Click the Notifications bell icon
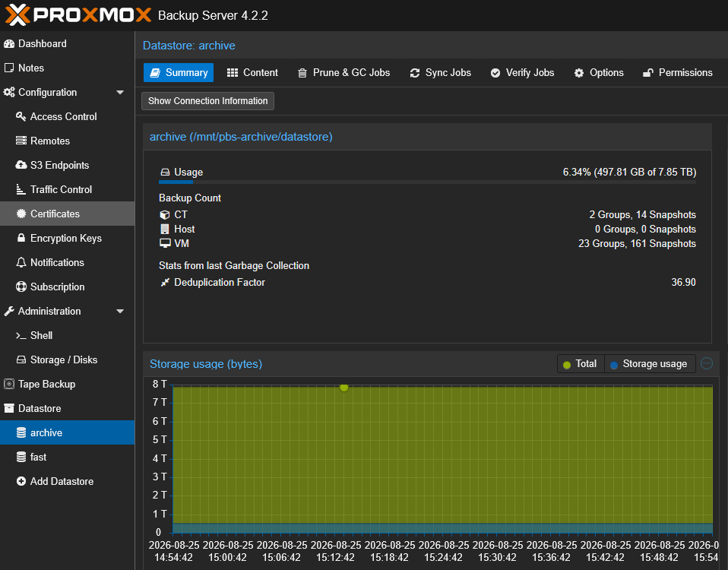This screenshot has width=728, height=570. 21,262
